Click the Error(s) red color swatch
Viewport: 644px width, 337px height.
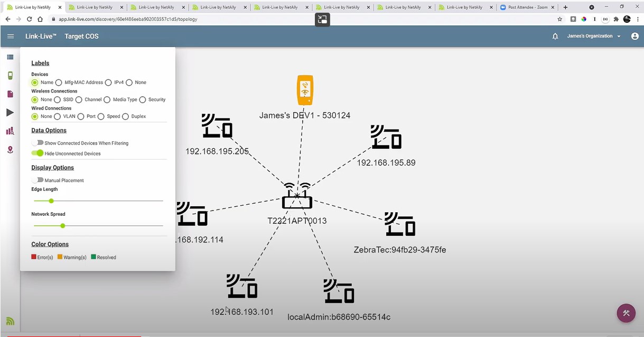coord(35,257)
